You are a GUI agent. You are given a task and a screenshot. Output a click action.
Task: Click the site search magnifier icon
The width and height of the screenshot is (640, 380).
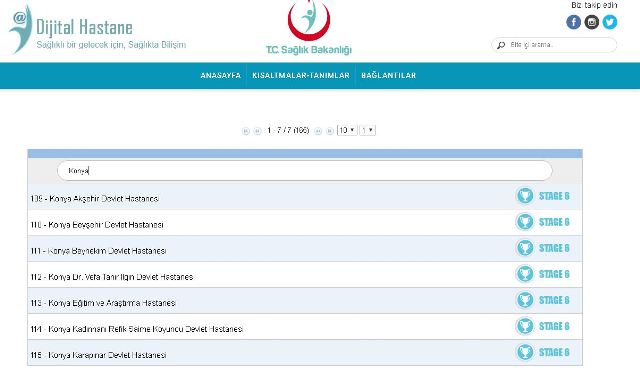[x=501, y=45]
